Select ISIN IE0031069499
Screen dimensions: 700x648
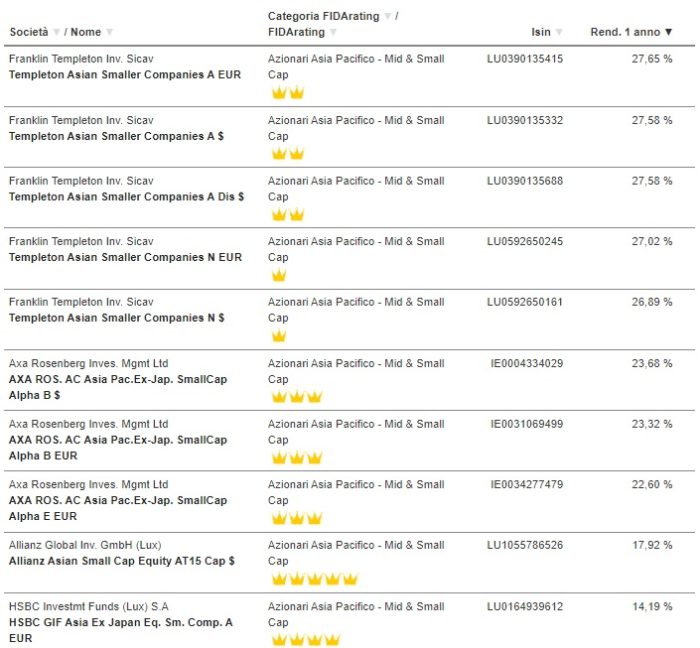[527, 424]
